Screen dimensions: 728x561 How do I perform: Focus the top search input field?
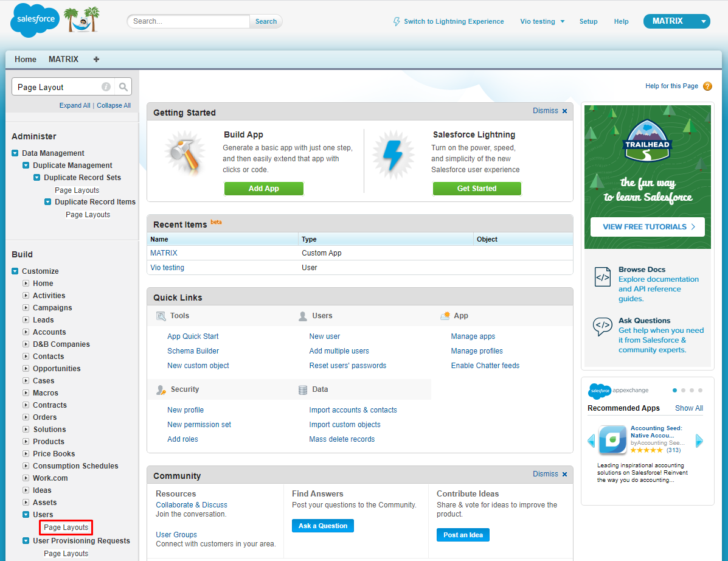[189, 21]
